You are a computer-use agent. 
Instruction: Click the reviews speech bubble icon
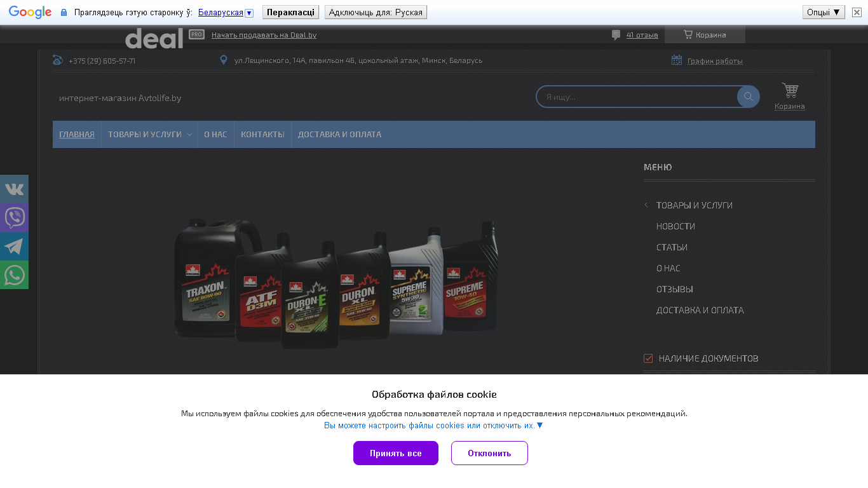[x=616, y=35]
